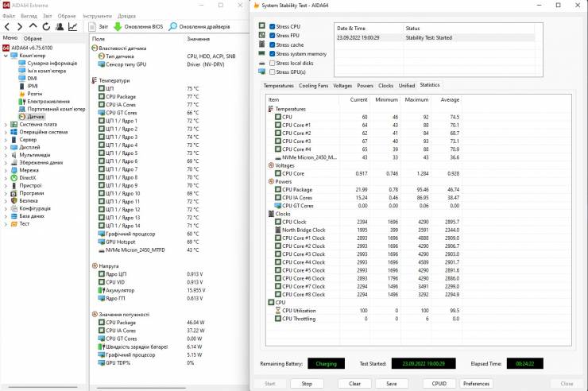The height and width of the screenshot is (391, 588).
Task: Expand the Мультимедіа tree node
Action: tap(6, 155)
